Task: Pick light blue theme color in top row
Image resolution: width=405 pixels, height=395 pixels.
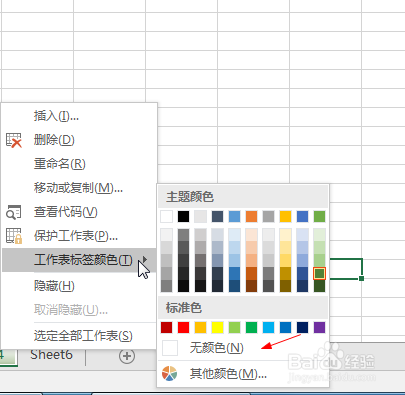Action: (x=235, y=216)
